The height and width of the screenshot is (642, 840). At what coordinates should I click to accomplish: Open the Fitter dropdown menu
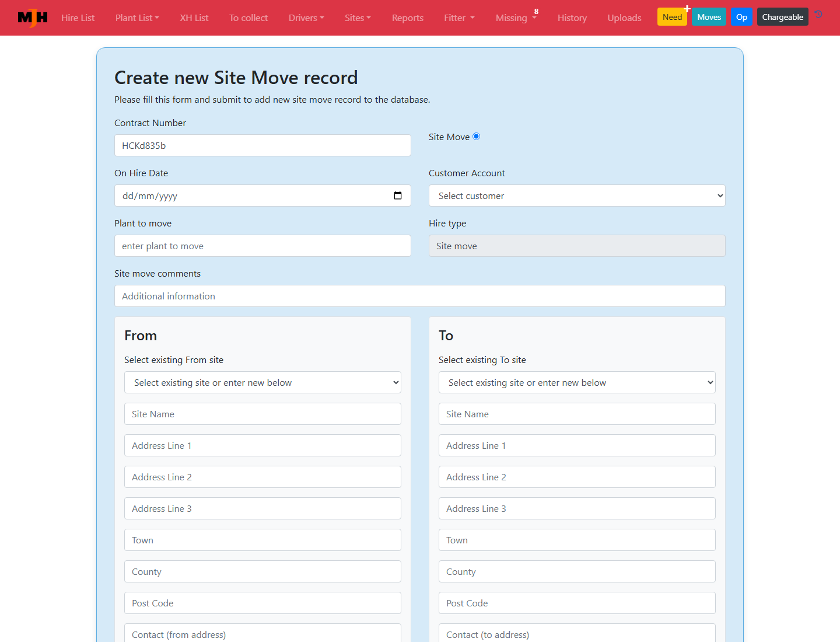click(459, 18)
